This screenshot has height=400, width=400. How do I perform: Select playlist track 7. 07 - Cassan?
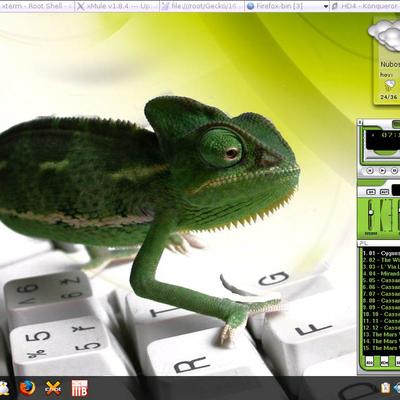tap(381, 294)
